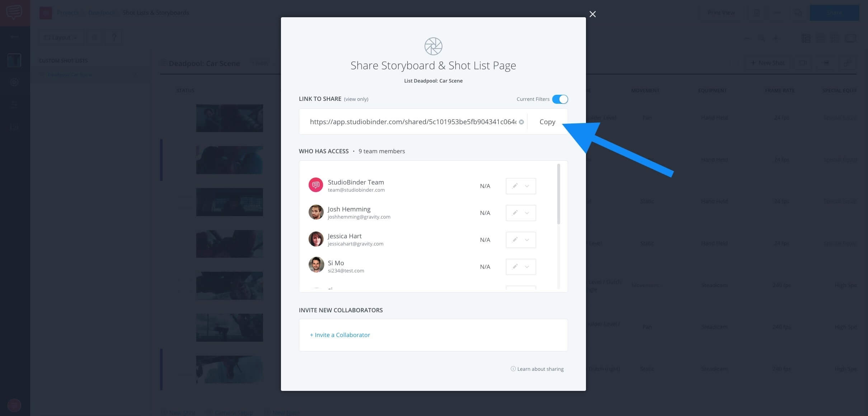Click the blue Share button in background header
Screen dimensions: 868x416
click(834, 13)
